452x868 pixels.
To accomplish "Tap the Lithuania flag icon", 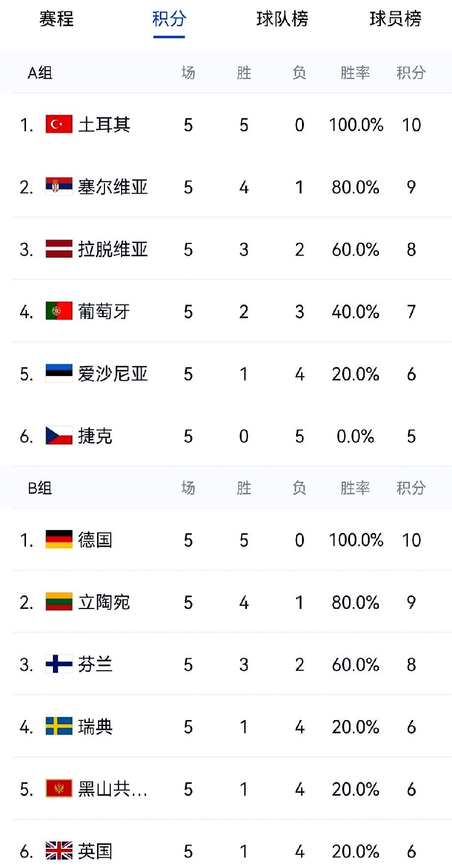I will click(x=59, y=602).
